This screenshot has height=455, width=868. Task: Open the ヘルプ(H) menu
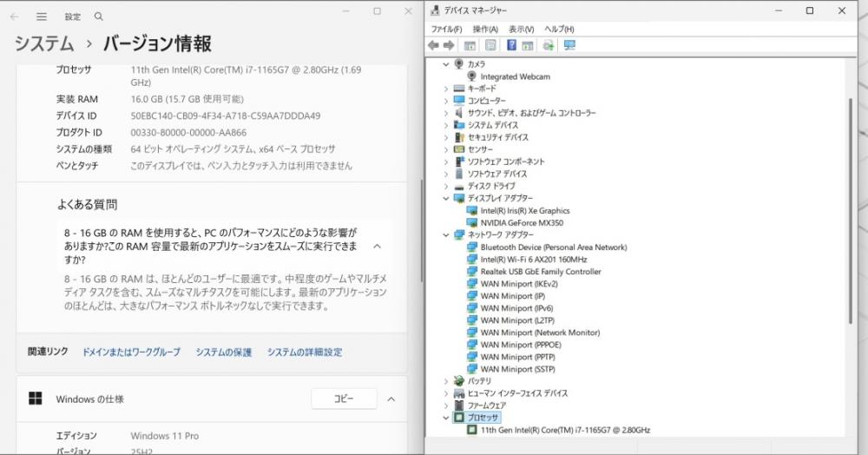(x=559, y=29)
